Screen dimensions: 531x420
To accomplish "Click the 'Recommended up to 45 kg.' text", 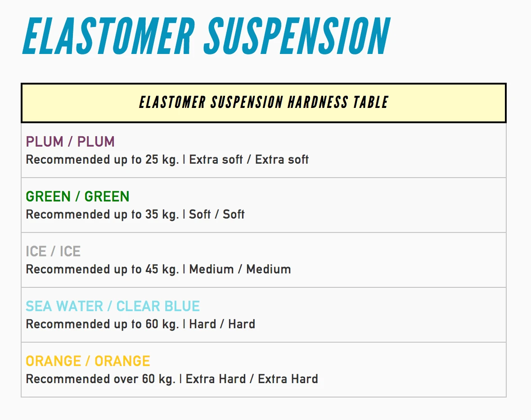I will [102, 269].
